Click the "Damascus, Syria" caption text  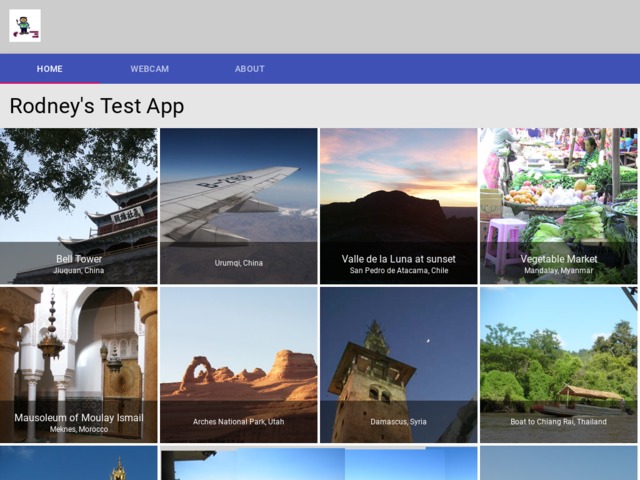pos(398,422)
